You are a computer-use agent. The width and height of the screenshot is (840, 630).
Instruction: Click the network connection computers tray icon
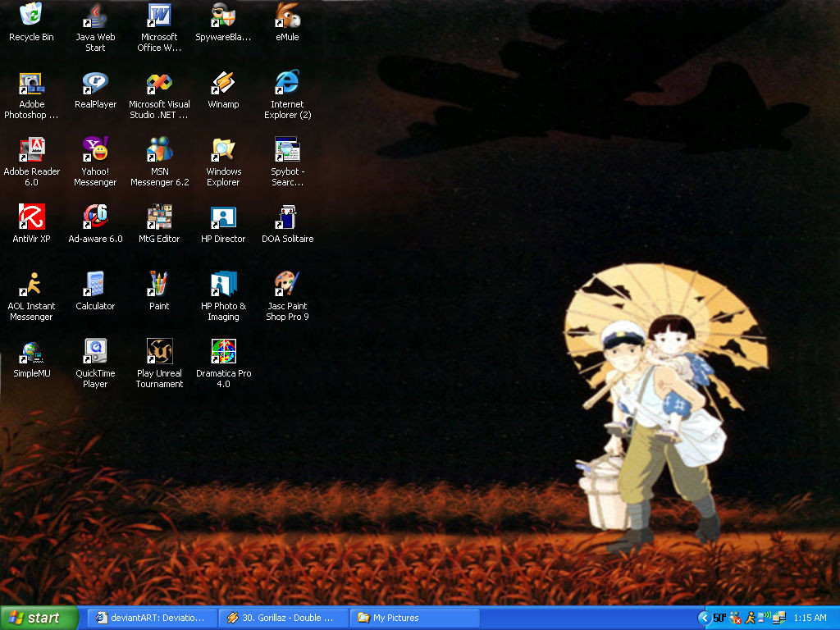tap(778, 619)
